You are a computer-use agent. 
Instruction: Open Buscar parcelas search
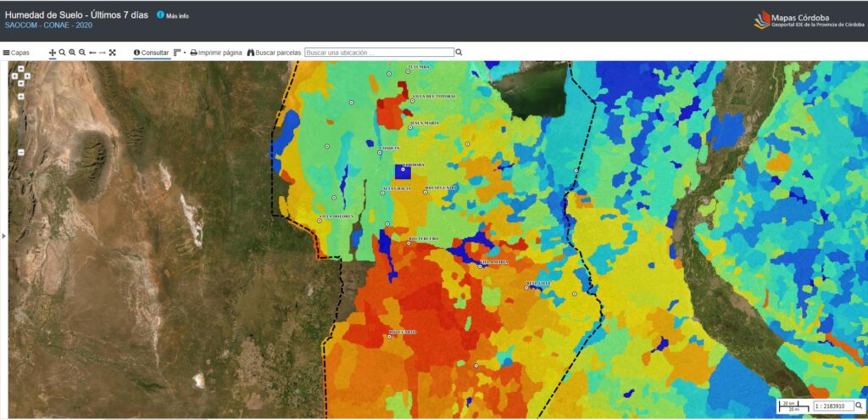coord(274,53)
